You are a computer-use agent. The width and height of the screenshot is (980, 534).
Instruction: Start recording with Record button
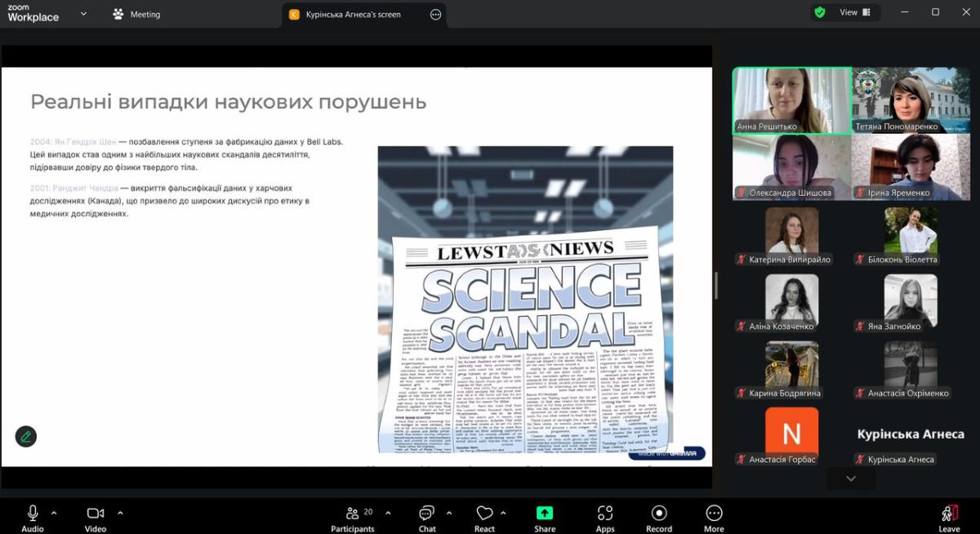659,518
